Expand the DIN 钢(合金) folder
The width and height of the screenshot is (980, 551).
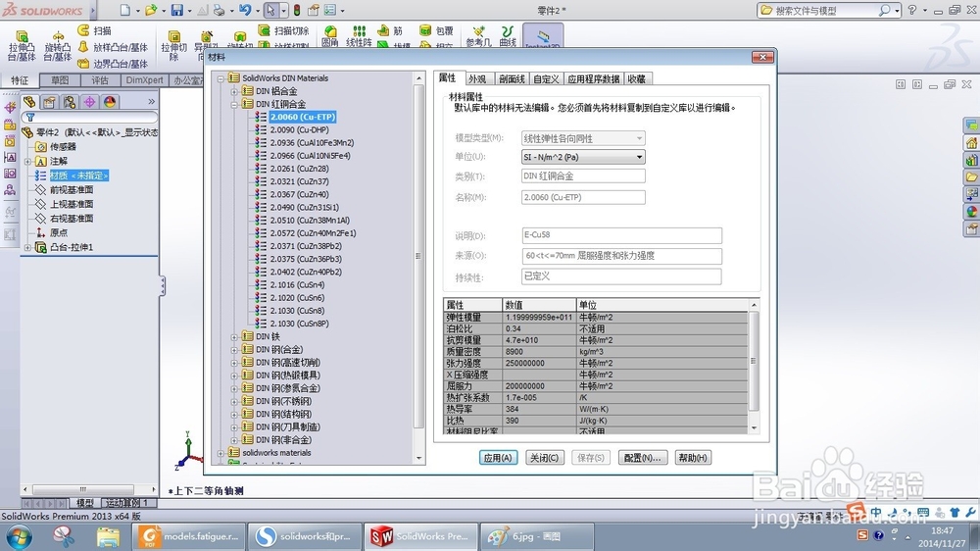coord(234,350)
